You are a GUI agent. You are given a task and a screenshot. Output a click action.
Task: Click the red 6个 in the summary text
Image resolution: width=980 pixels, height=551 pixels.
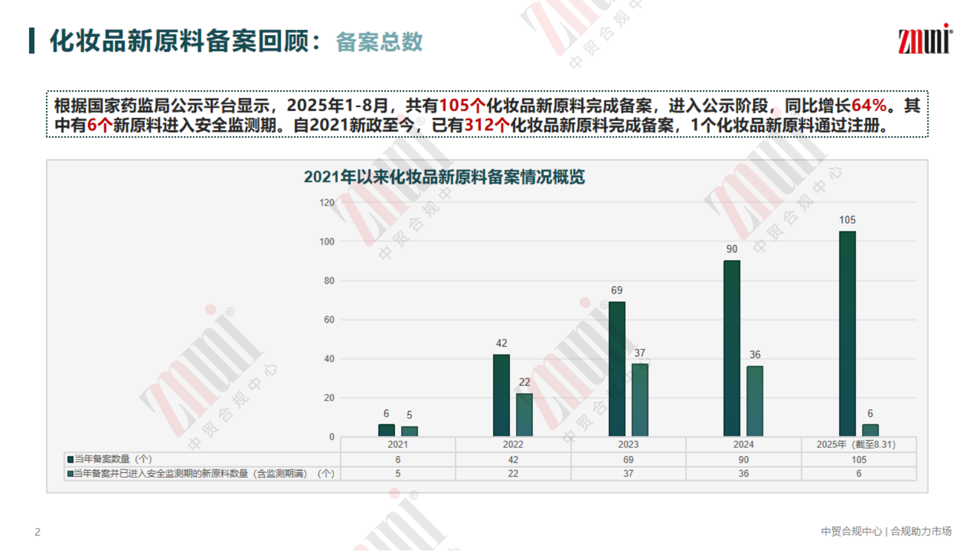tap(100, 125)
